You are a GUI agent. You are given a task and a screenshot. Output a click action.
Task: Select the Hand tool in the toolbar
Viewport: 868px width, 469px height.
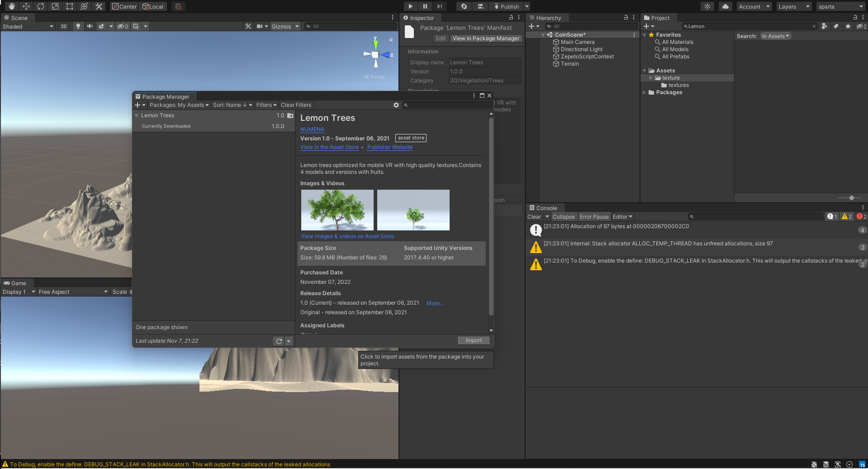coord(11,6)
